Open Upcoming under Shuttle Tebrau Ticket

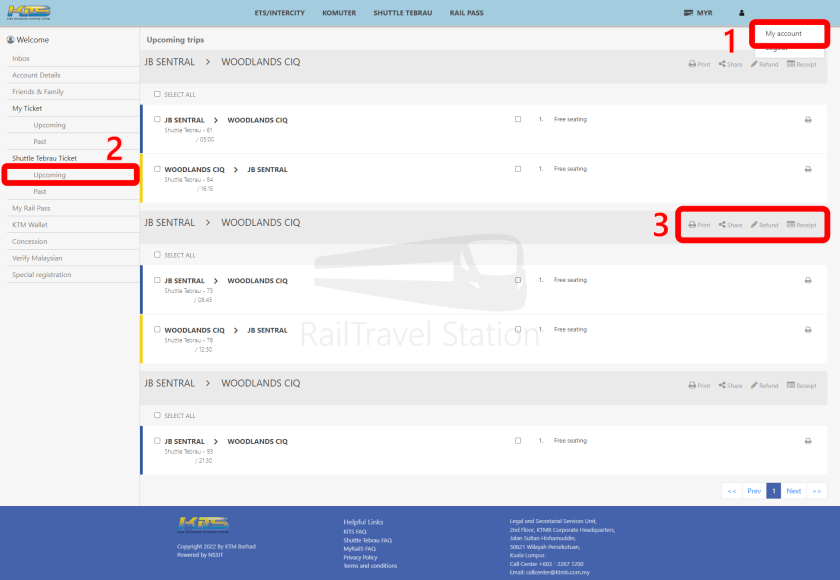pyautogui.click(x=49, y=175)
